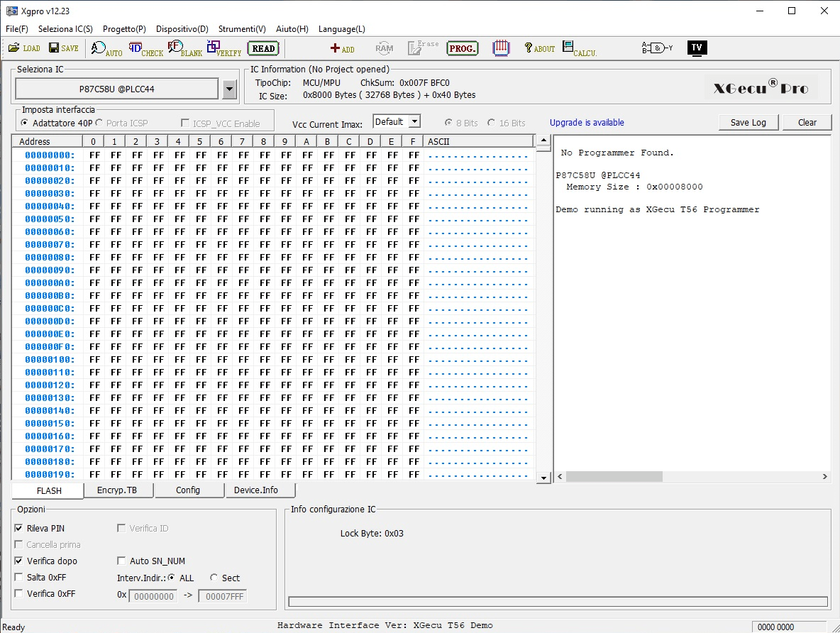Click Lock Byte: 0x03 text
Image resolution: width=840 pixels, height=633 pixels.
pyautogui.click(x=372, y=534)
